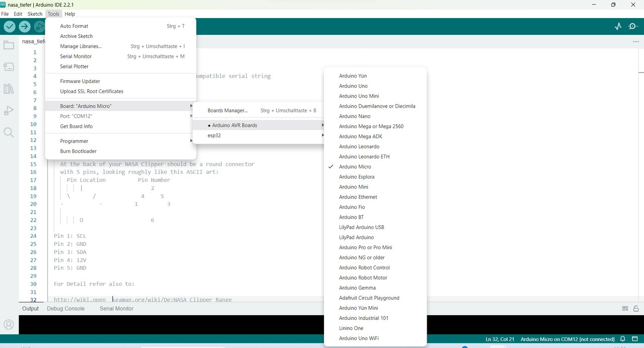Open the Search magnifier sidebar icon
644x348 pixels.
pos(9,132)
